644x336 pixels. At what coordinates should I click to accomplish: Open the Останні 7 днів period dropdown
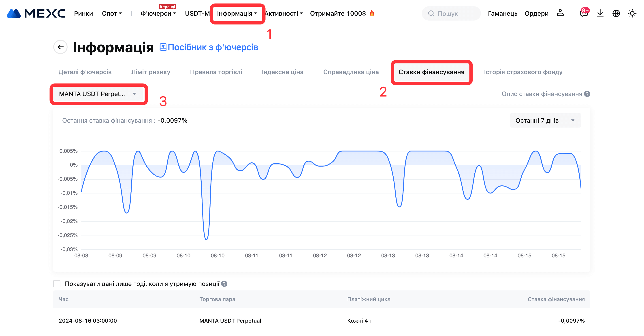pos(545,121)
